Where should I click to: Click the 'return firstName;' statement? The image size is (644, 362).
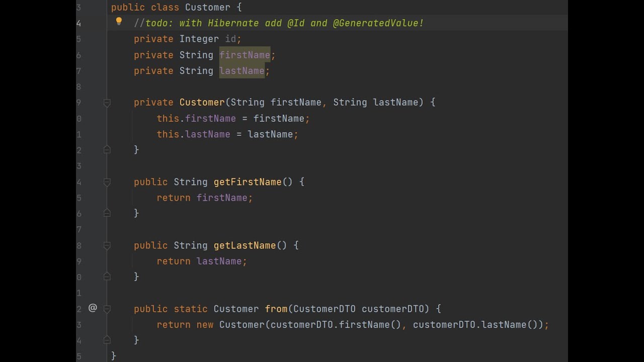[x=205, y=198]
